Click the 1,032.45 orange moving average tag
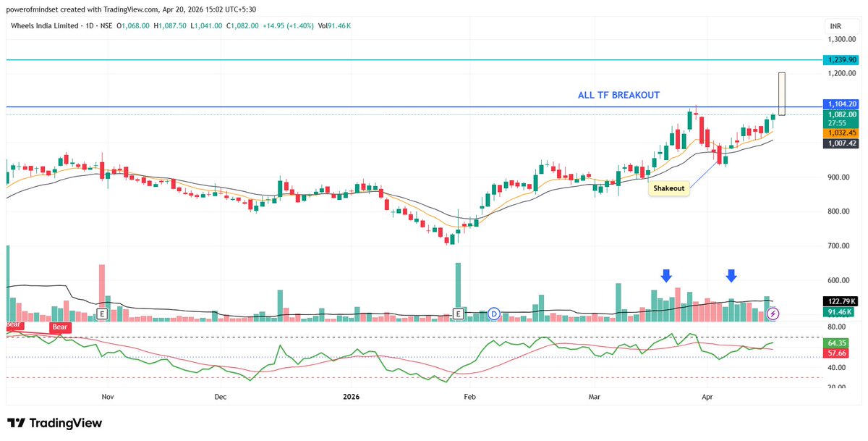The height and width of the screenshot is (441, 868). 841,133
